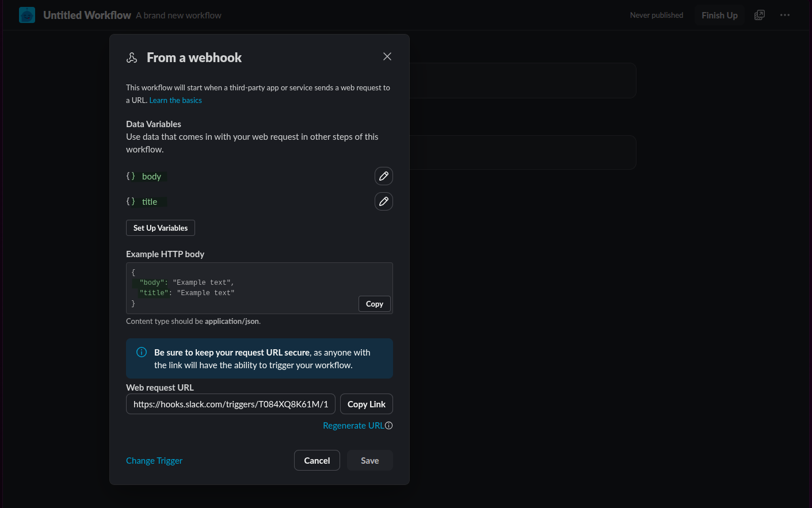Click Set Up Variables button
812x508 pixels.
pos(161,228)
